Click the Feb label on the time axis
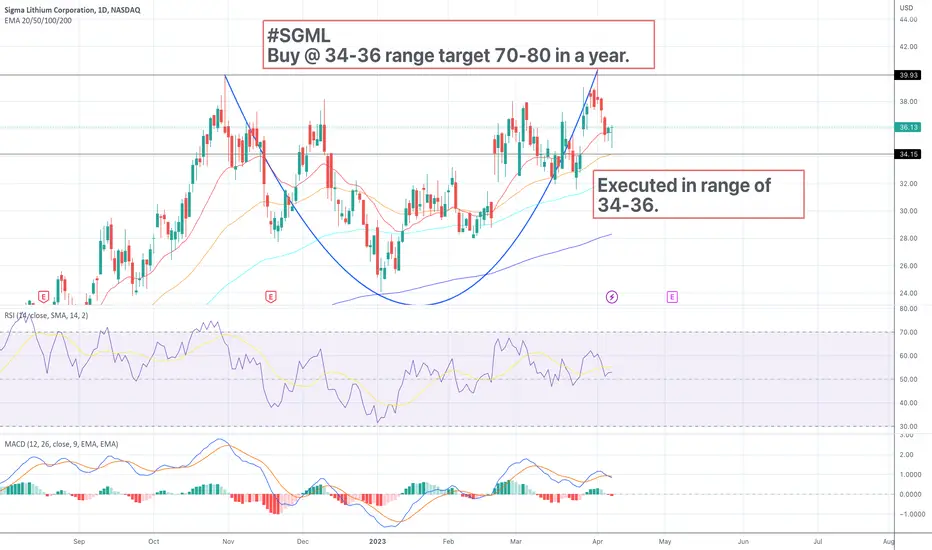Image resolution: width=932 pixels, height=550 pixels. (x=448, y=542)
